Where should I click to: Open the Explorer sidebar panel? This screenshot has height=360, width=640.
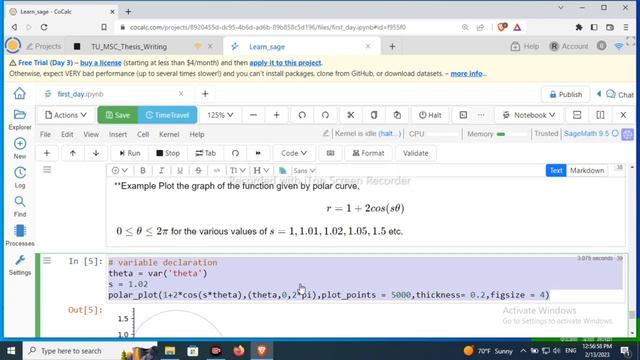pyautogui.click(x=20, y=120)
